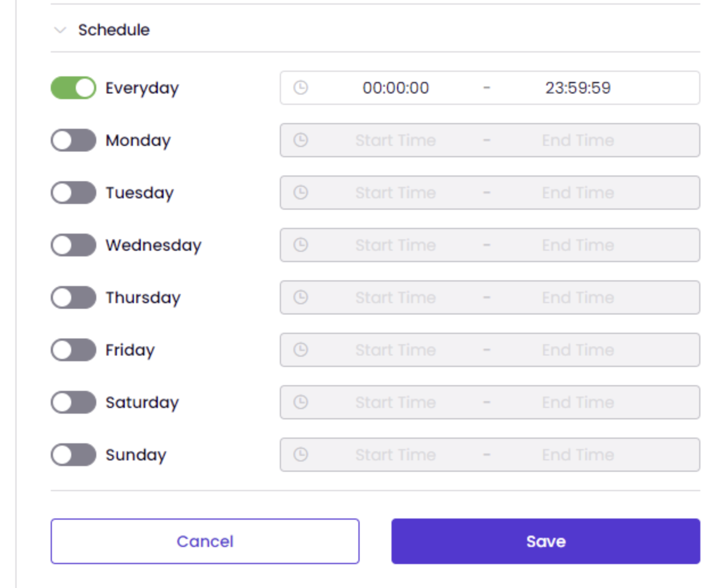726x588 pixels.
Task: Click the clock icon in Sunday row
Action: [301, 455]
